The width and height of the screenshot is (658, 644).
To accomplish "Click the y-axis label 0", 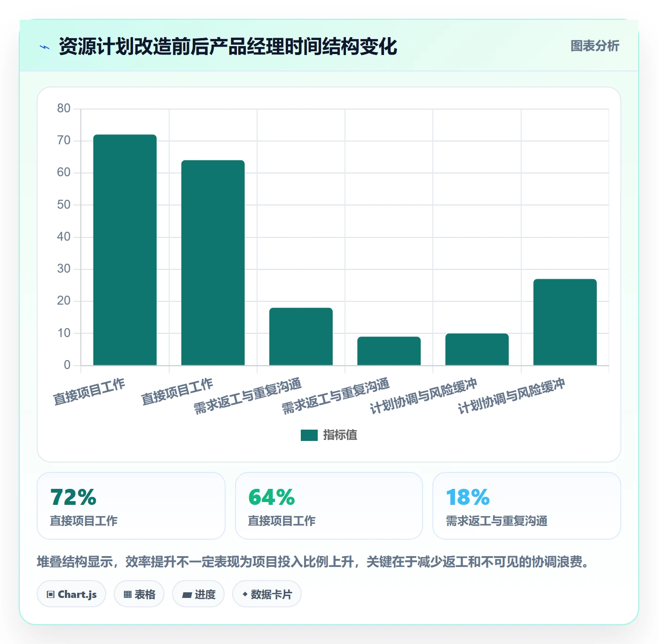I will tap(67, 365).
